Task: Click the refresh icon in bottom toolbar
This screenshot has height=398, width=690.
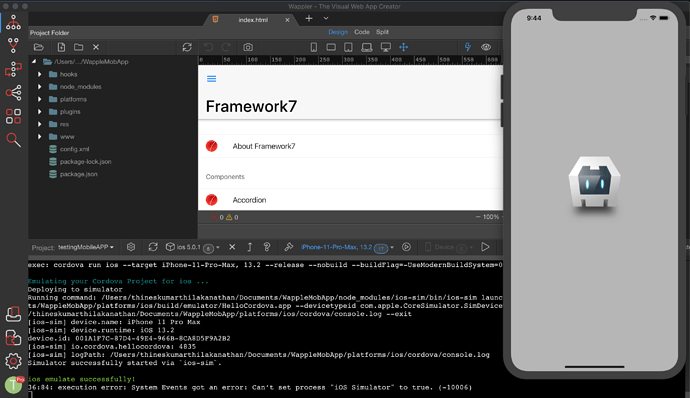Action: point(153,247)
